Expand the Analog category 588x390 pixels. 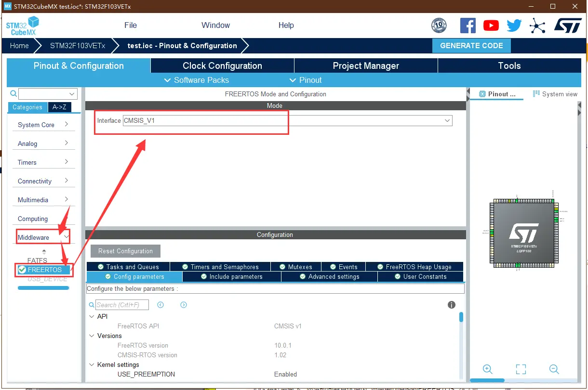[43, 143]
